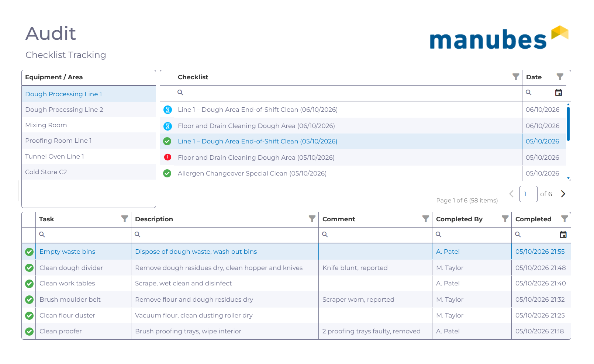
Task: Open the Comment column filter icon
Action: (426, 219)
